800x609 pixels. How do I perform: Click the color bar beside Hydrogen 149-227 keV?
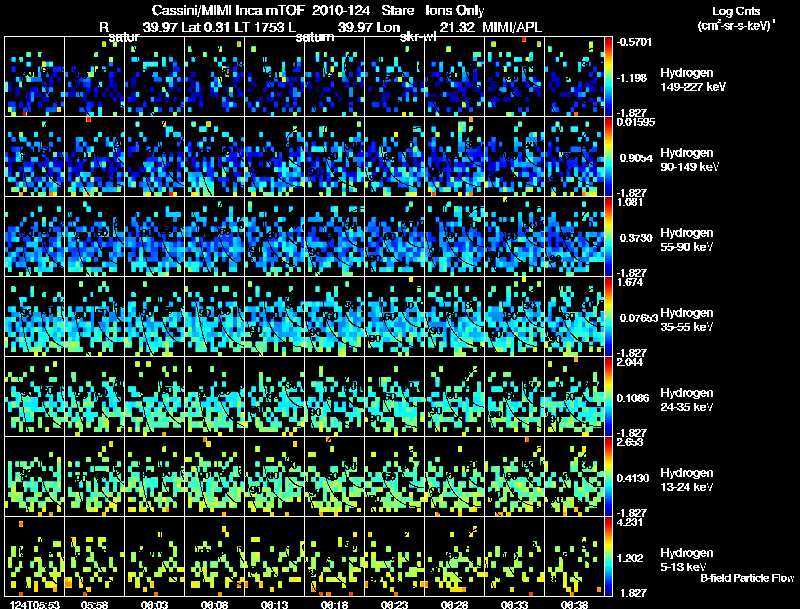click(608, 77)
